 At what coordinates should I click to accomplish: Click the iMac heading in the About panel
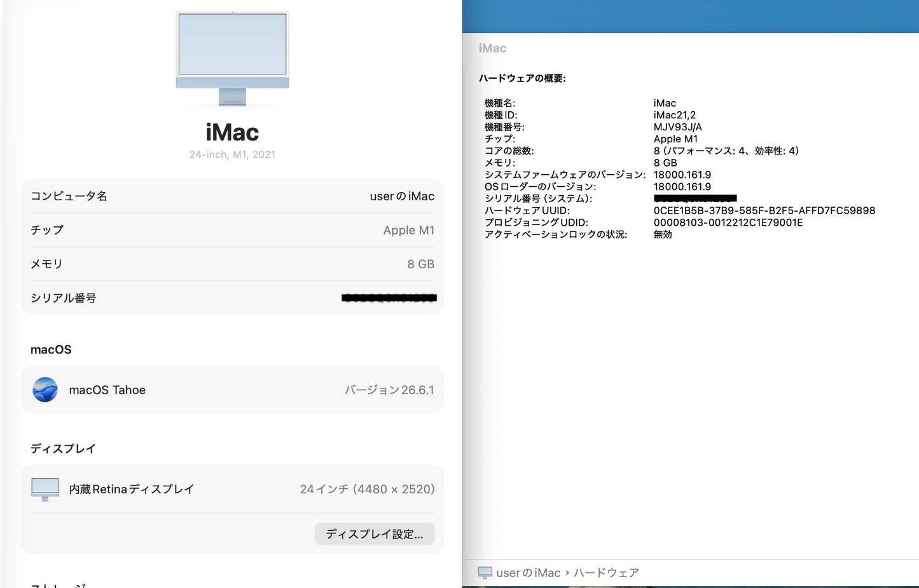(232, 132)
